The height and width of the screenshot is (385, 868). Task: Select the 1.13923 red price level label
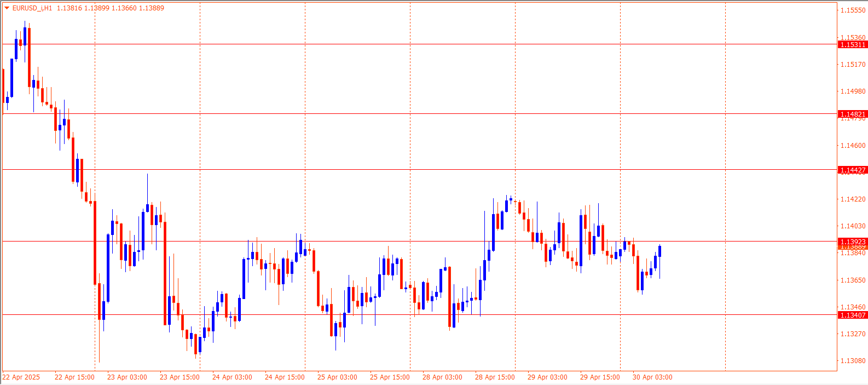tap(853, 242)
